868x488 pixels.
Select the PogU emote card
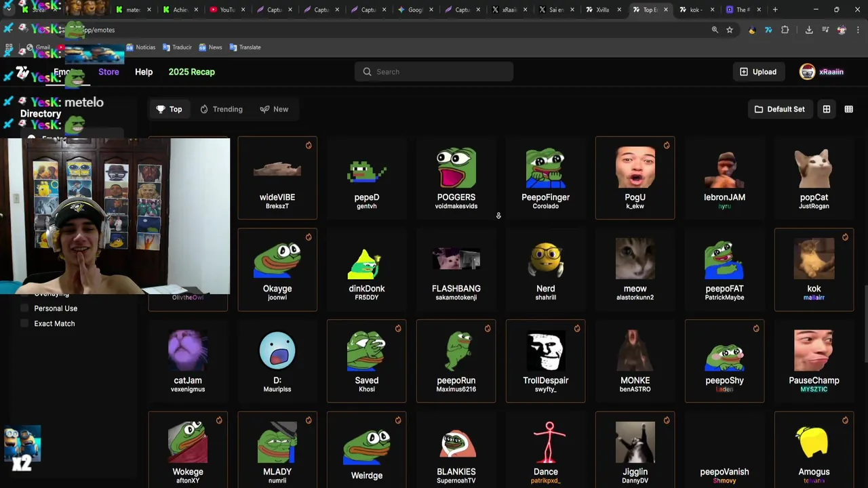pyautogui.click(x=635, y=178)
